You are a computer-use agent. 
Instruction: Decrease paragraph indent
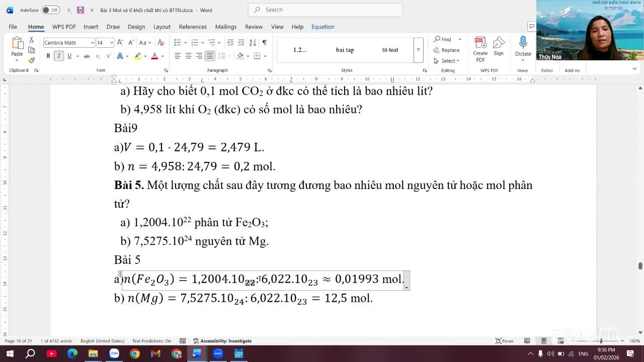(230, 43)
